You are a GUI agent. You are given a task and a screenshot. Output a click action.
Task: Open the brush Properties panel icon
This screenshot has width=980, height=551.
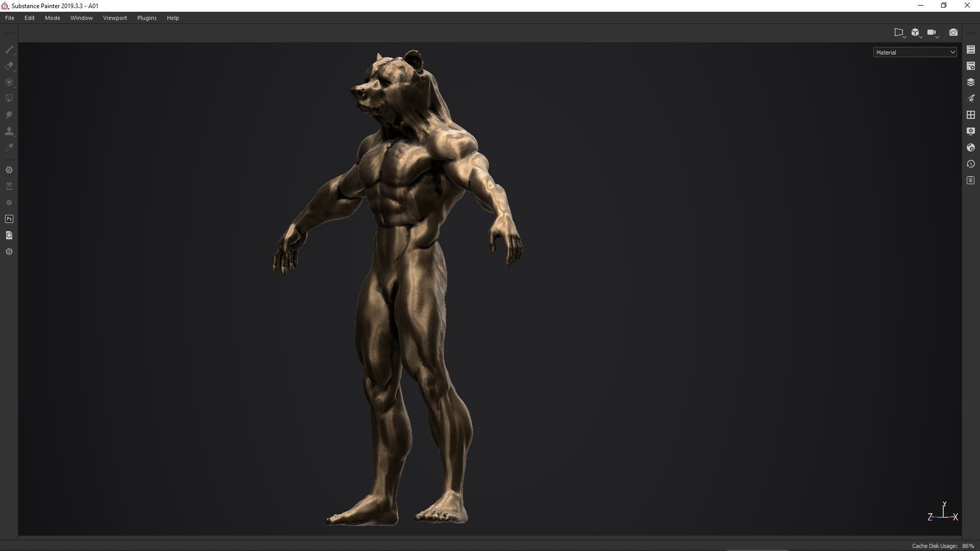971,98
